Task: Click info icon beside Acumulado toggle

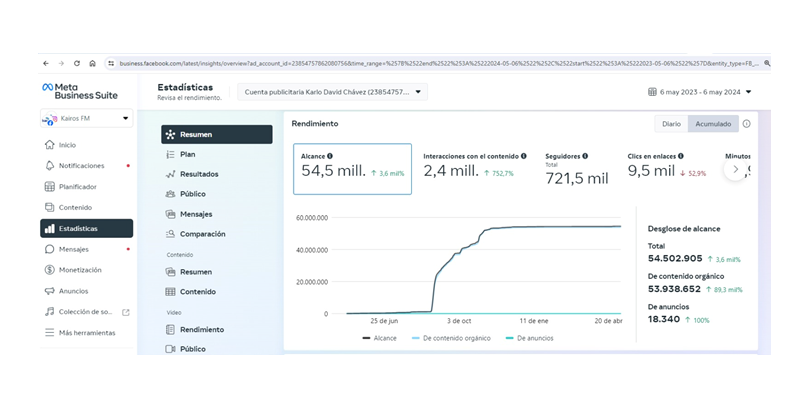Action: 747,124
